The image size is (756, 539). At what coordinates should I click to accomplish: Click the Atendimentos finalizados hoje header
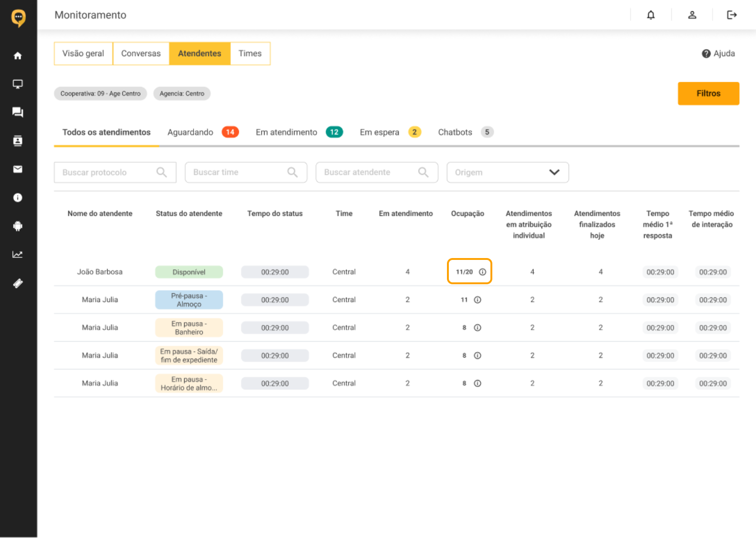click(x=597, y=225)
